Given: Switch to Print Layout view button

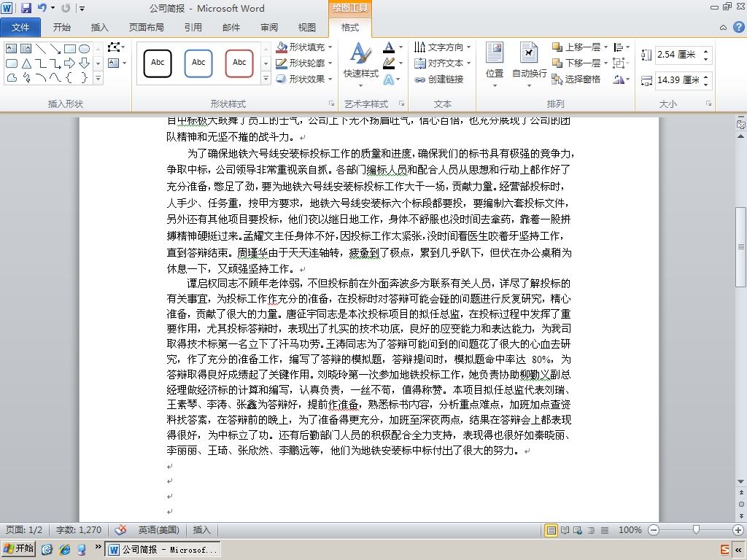Looking at the screenshot, I should point(551,530).
